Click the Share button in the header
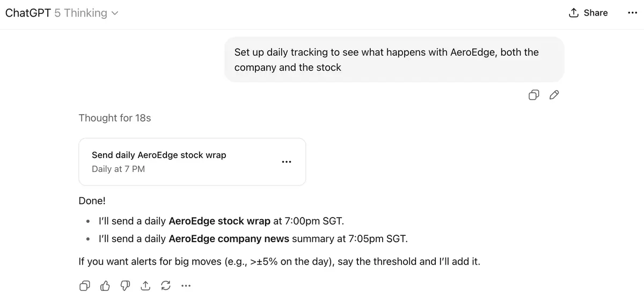 pos(588,13)
